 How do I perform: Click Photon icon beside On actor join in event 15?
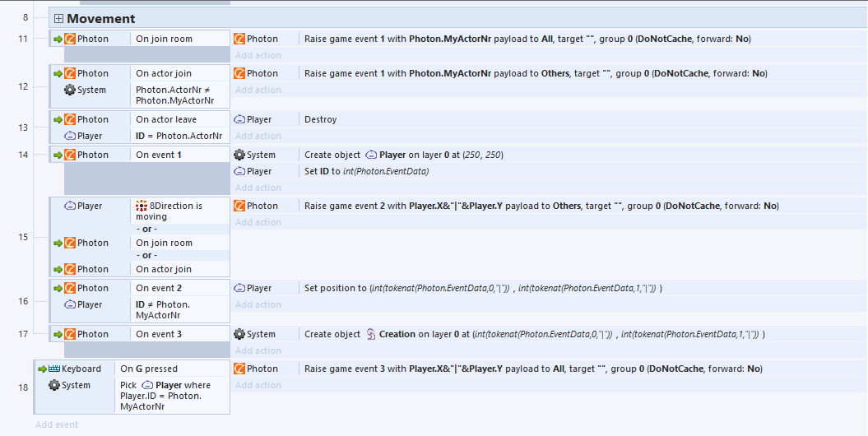point(70,269)
